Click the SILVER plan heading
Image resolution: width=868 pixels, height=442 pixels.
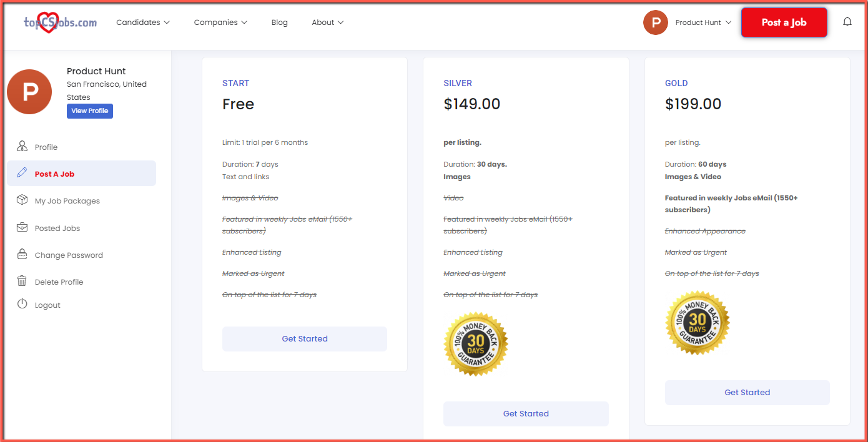(458, 83)
